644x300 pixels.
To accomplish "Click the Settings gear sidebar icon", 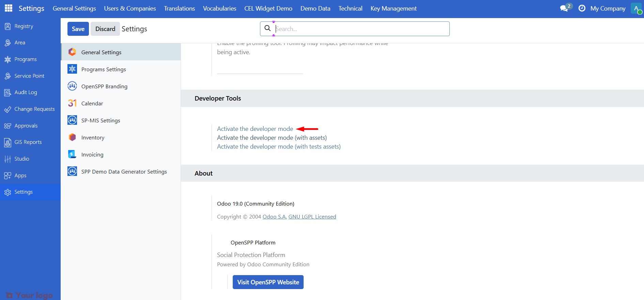I will [7, 192].
